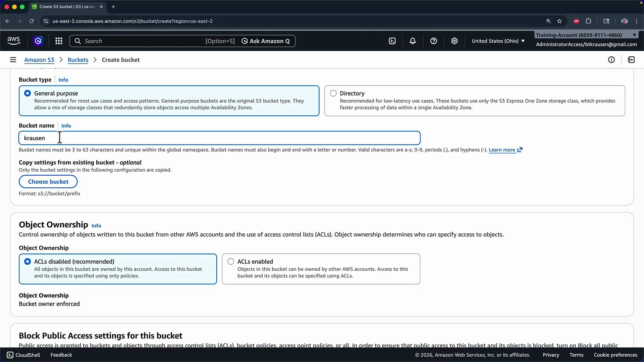Screen dimensions: 644x362
Task: Select the General purpose bucket type
Action: [169, 101]
